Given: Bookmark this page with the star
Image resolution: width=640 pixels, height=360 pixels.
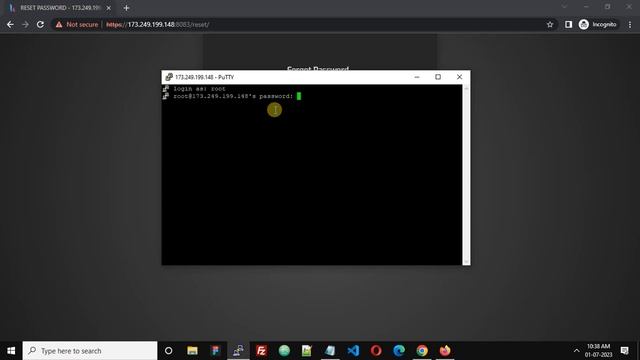Looking at the screenshot, I should [x=550, y=24].
